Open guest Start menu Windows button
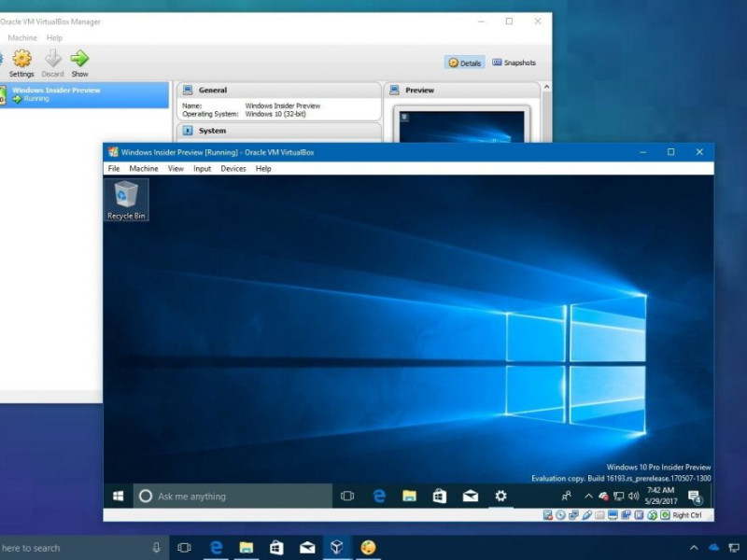Screen dimensions: 747x560 click(119, 497)
